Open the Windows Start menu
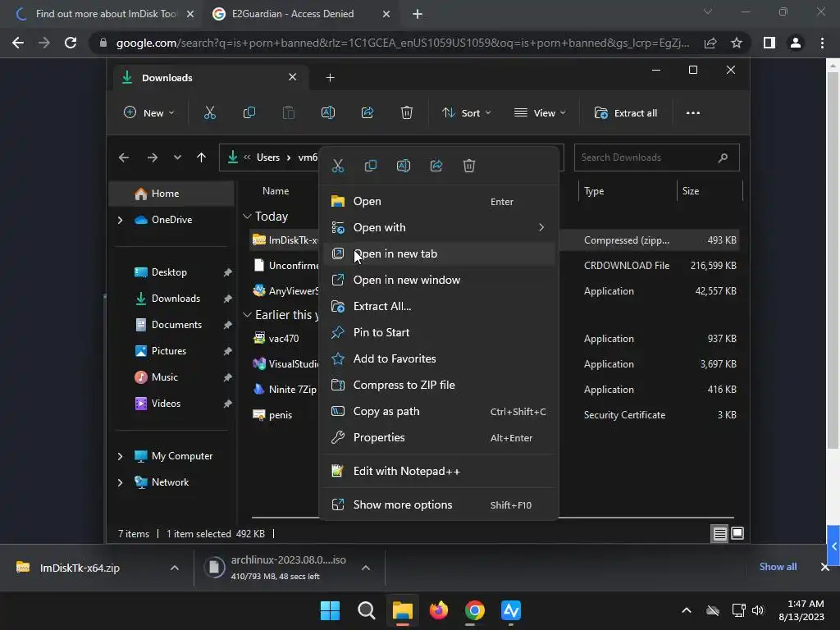 (330, 610)
